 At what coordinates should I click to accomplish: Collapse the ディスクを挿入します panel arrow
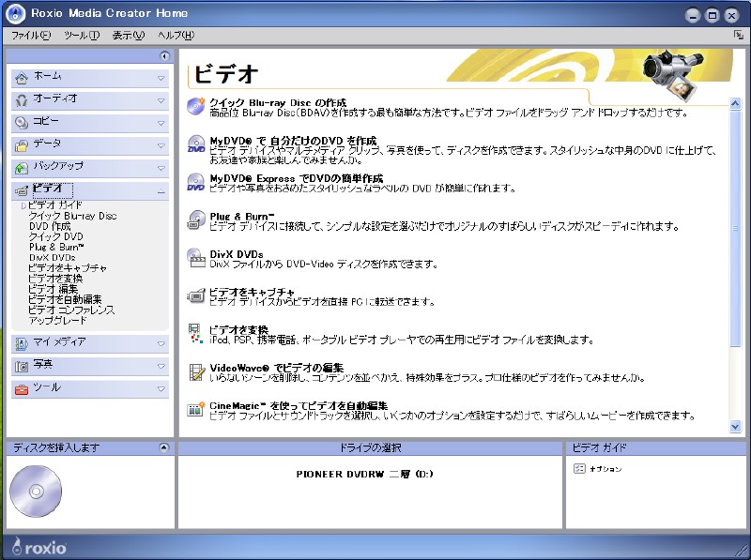[164, 448]
